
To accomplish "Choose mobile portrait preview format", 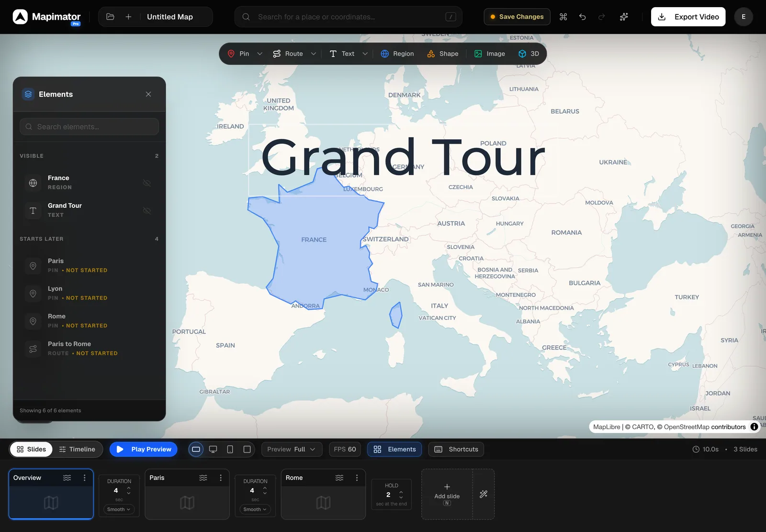I will 230,449.
